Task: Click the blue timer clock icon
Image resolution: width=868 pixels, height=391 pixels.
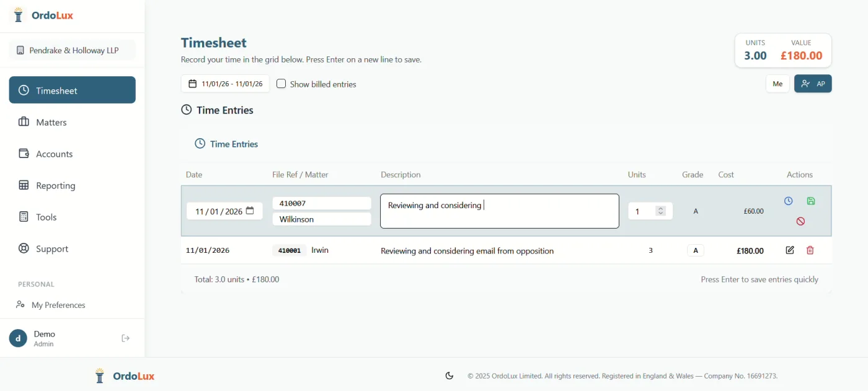Action: [789, 201]
